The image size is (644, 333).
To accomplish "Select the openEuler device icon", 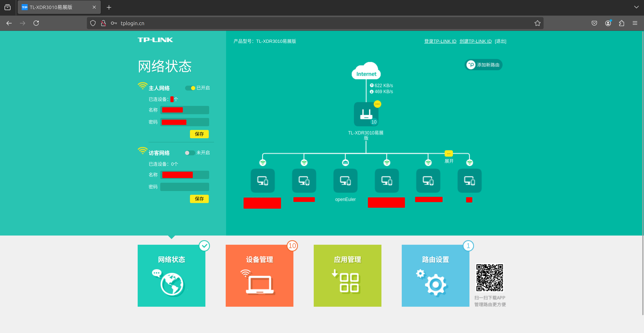I will (x=345, y=180).
